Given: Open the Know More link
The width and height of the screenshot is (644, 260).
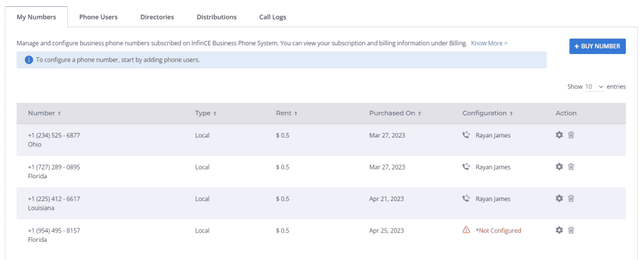Looking at the screenshot, I should pos(489,43).
